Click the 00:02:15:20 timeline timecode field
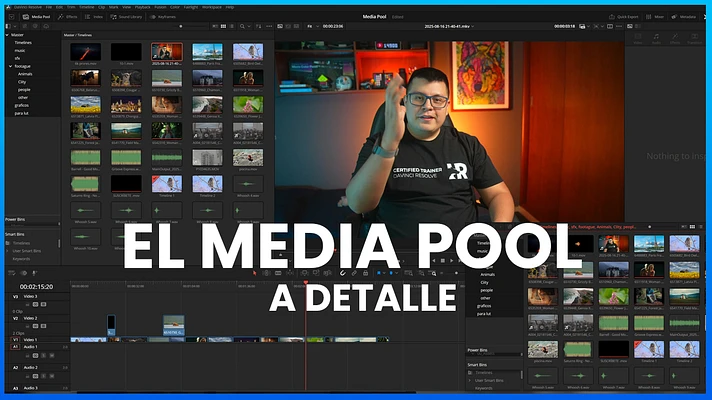Screen dimensions: 712x400 pyautogui.click(x=36, y=287)
